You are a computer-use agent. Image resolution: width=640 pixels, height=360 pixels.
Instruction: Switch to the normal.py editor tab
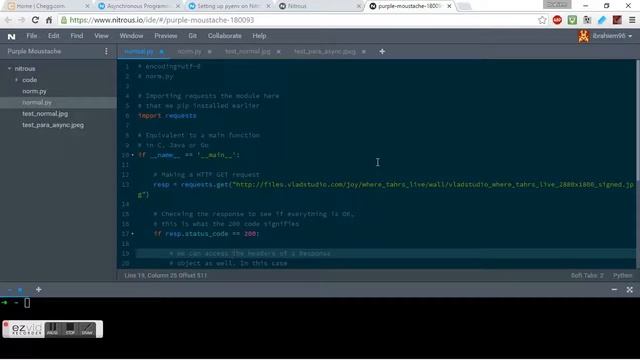click(x=139, y=52)
